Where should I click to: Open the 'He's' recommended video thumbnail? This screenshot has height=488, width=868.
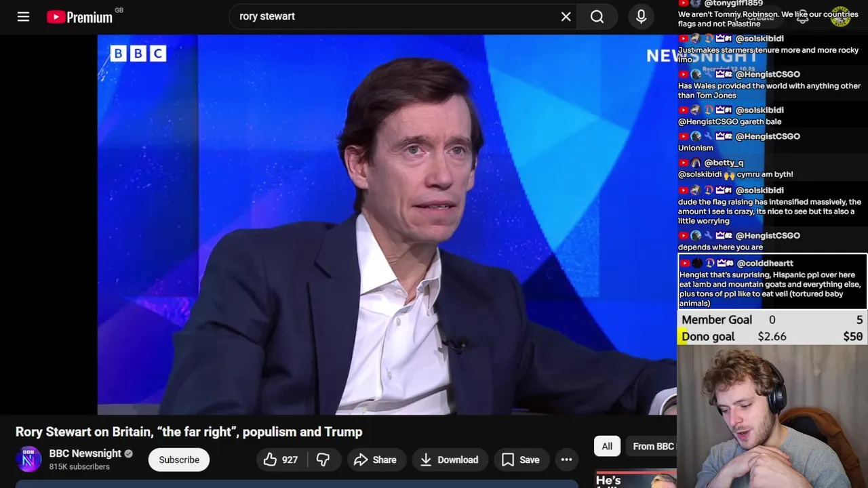point(636,479)
